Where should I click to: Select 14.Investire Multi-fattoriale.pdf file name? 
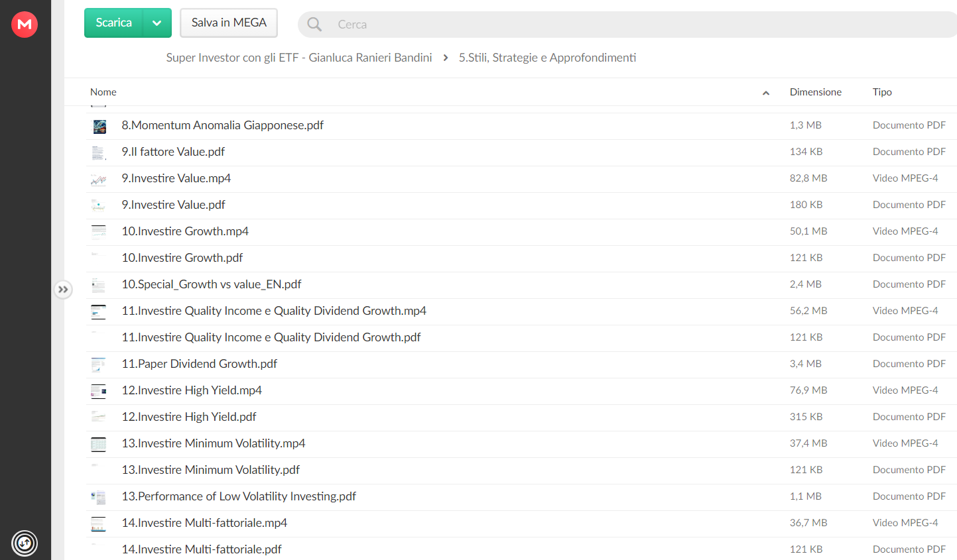202,549
